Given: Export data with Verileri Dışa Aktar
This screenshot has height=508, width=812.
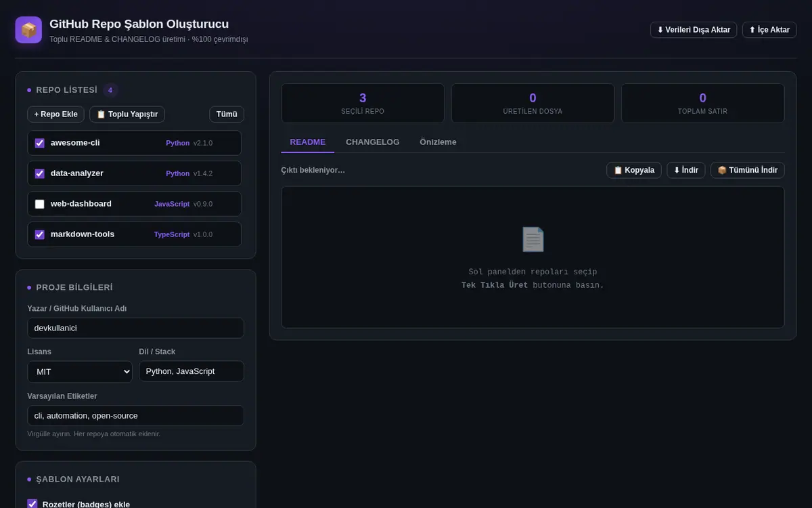Looking at the screenshot, I should (694, 30).
